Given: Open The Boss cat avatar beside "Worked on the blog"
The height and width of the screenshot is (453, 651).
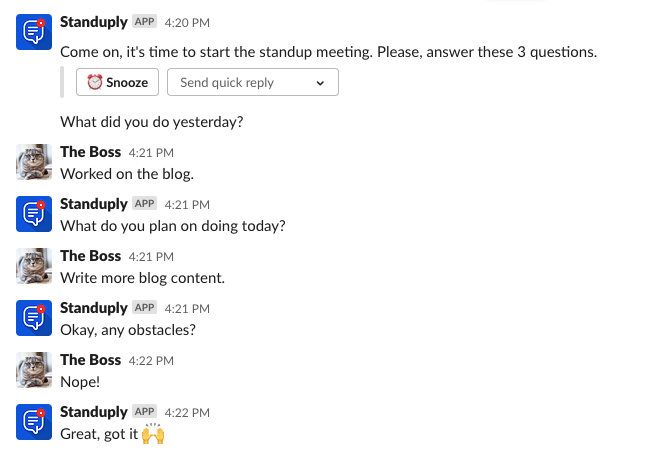Looking at the screenshot, I should point(34,162).
